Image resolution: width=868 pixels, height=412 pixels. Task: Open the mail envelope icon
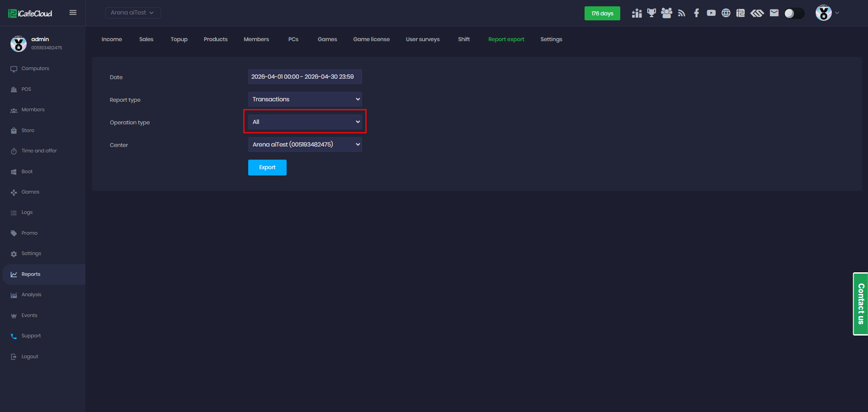coord(774,13)
